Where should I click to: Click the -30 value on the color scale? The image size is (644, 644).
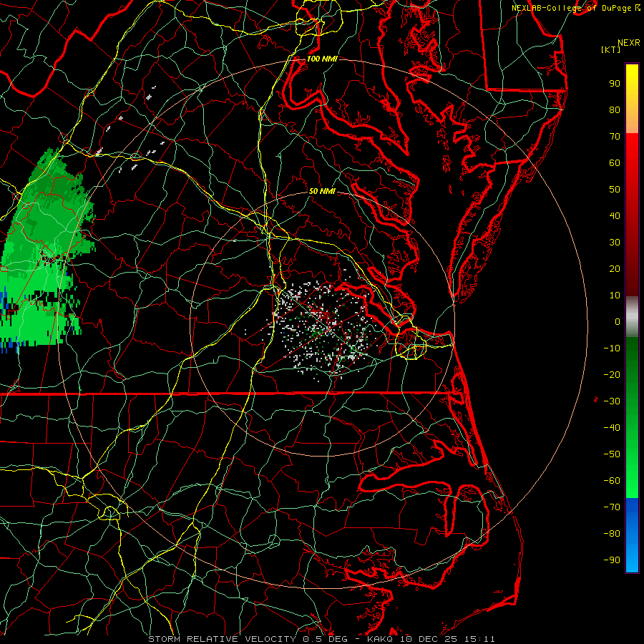pyautogui.click(x=612, y=401)
